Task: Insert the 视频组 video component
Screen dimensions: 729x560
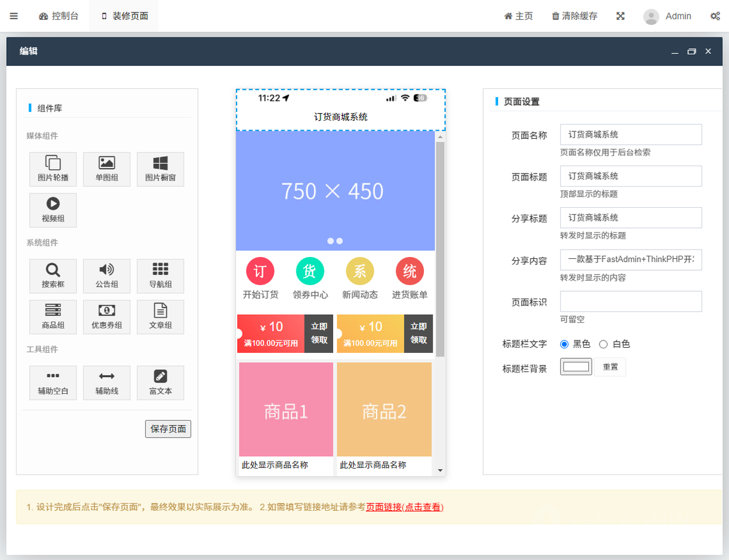Action: coord(53,210)
